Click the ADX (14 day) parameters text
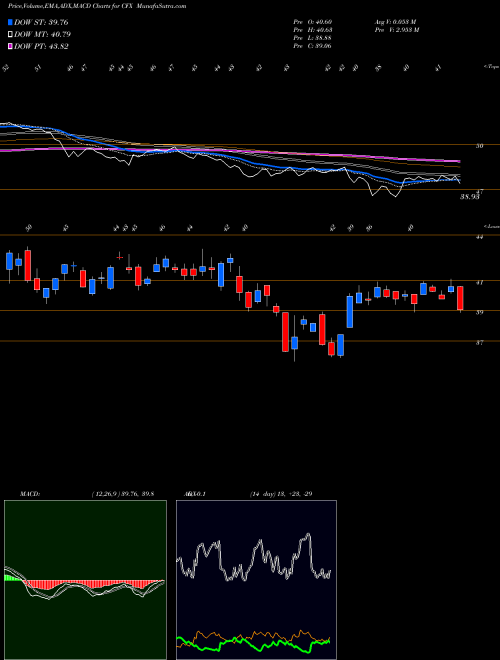 280,494
